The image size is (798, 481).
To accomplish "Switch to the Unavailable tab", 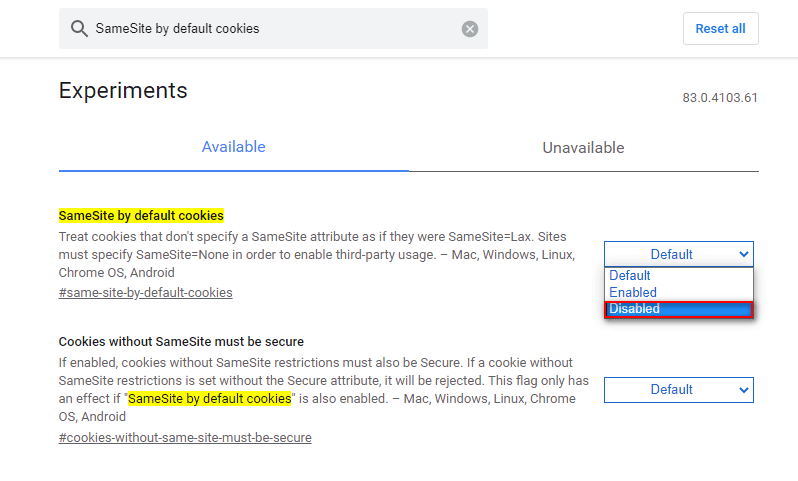I will click(583, 148).
